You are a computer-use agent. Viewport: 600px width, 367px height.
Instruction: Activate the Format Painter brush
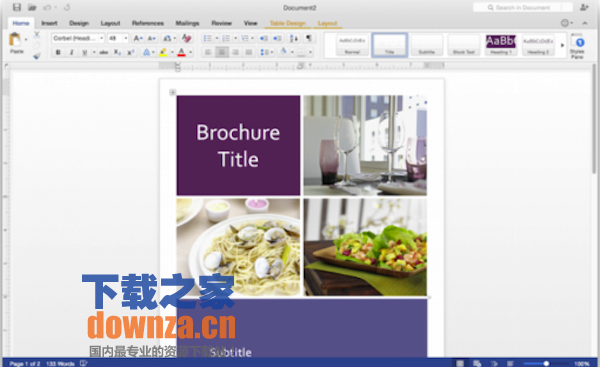pyautogui.click(x=37, y=56)
